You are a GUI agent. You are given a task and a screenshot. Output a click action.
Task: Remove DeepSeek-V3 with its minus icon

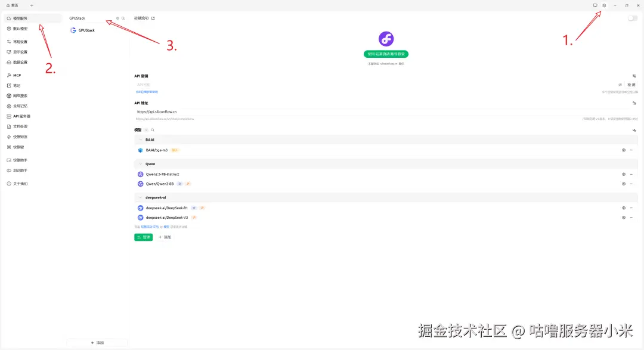tap(631, 217)
